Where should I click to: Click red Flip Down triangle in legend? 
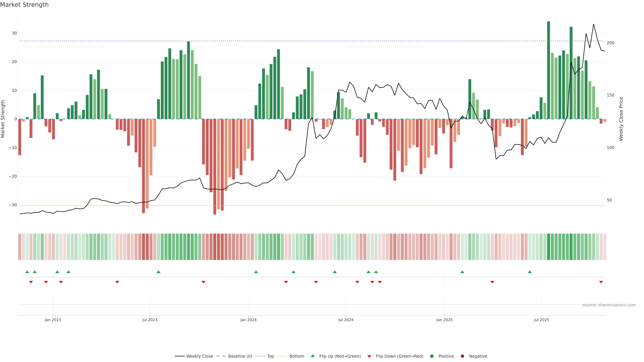click(x=369, y=356)
